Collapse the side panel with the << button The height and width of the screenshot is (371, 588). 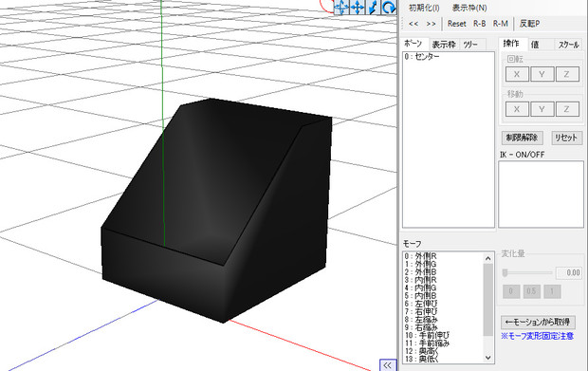[387, 365]
